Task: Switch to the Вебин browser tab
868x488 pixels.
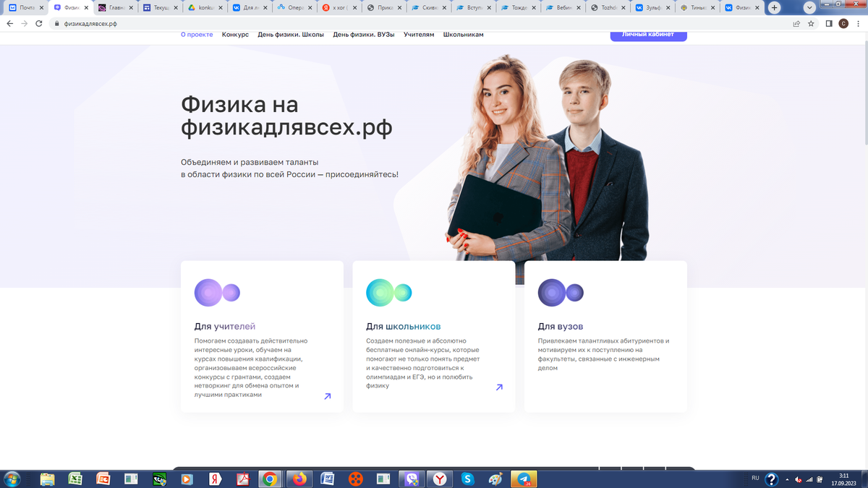Action: click(563, 8)
